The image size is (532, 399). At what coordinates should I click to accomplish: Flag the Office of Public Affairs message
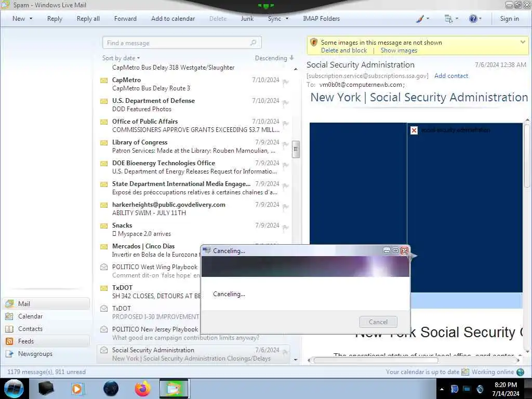point(286,123)
